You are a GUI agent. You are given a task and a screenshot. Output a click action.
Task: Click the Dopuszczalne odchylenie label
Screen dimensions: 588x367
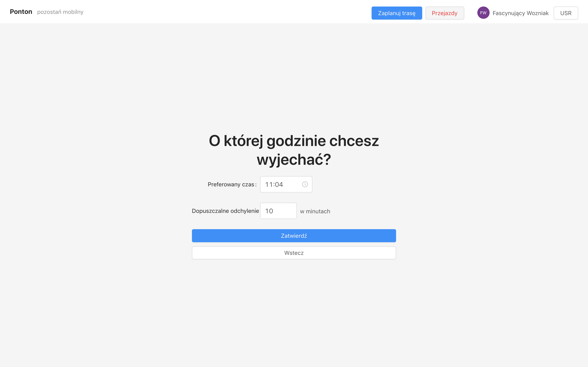(225, 211)
